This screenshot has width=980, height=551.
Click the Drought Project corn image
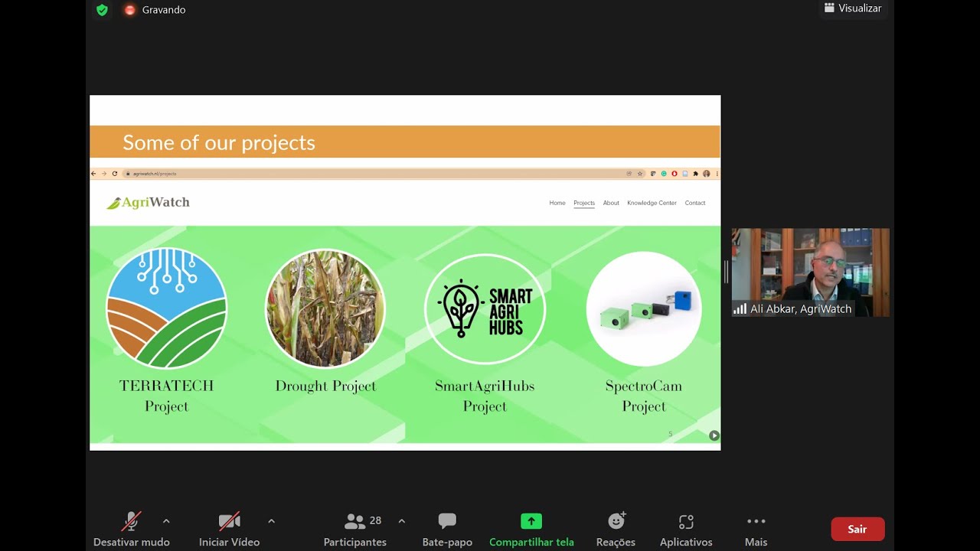coord(325,308)
